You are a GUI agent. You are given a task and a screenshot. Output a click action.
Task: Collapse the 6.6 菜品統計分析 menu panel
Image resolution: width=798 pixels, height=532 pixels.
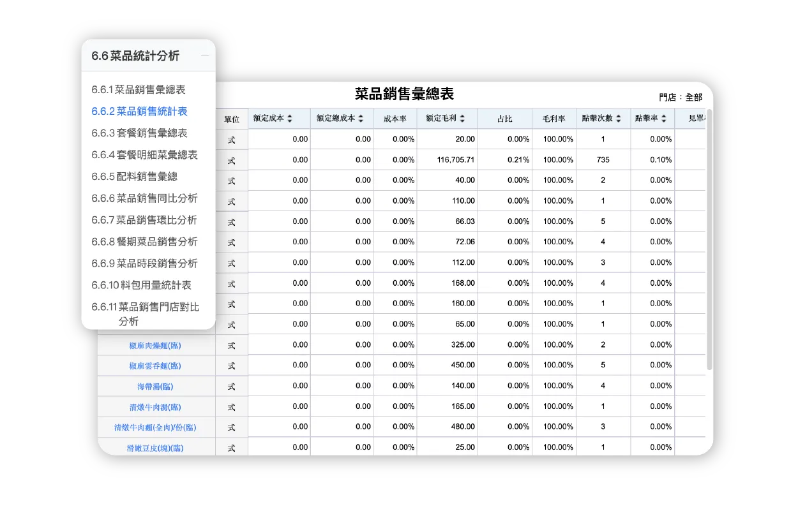pyautogui.click(x=205, y=56)
